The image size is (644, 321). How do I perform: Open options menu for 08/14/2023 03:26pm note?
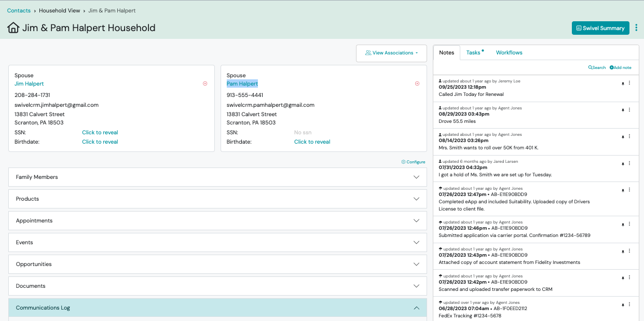point(629,136)
